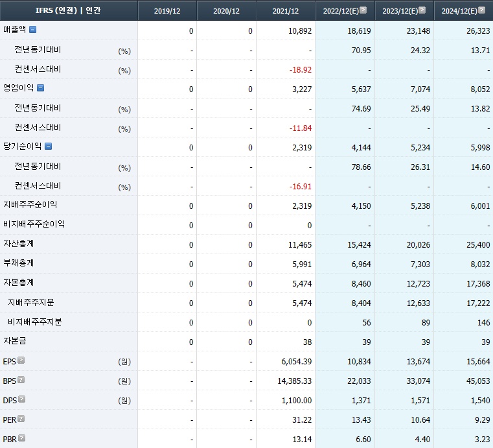Open help icon next to 2023/12(E)
Screen dimensions: 493x448
422,10
